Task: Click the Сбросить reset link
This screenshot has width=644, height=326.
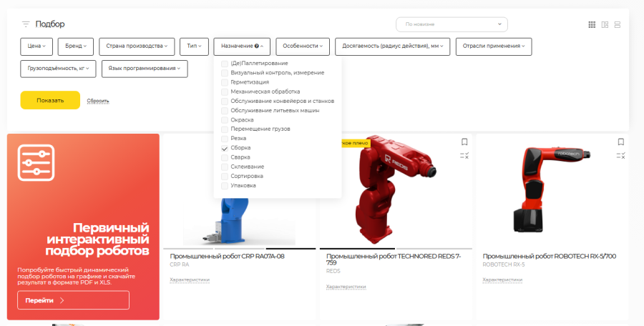Action: tap(98, 101)
